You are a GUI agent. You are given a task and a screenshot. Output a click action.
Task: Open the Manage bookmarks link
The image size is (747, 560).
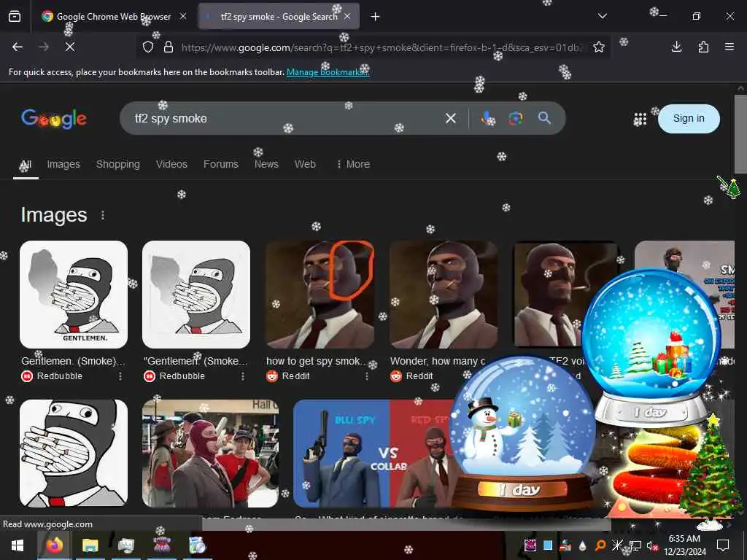[x=328, y=72]
